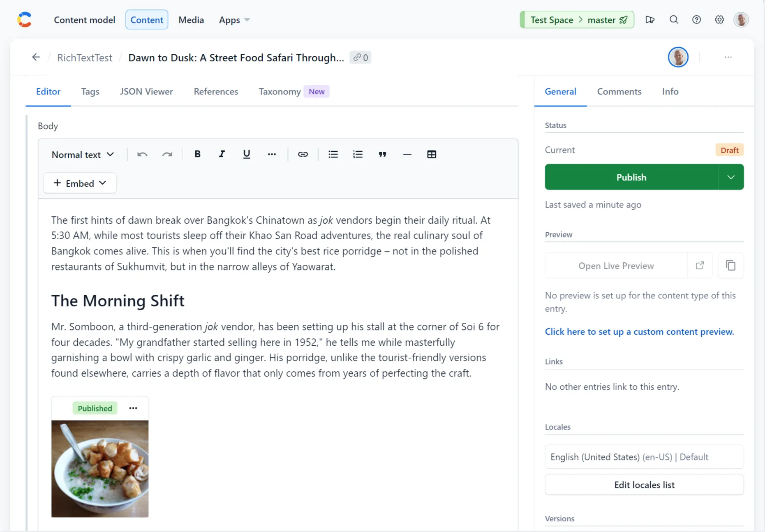The image size is (765, 532).
Task: Open the help question mark icon
Action: pos(696,20)
